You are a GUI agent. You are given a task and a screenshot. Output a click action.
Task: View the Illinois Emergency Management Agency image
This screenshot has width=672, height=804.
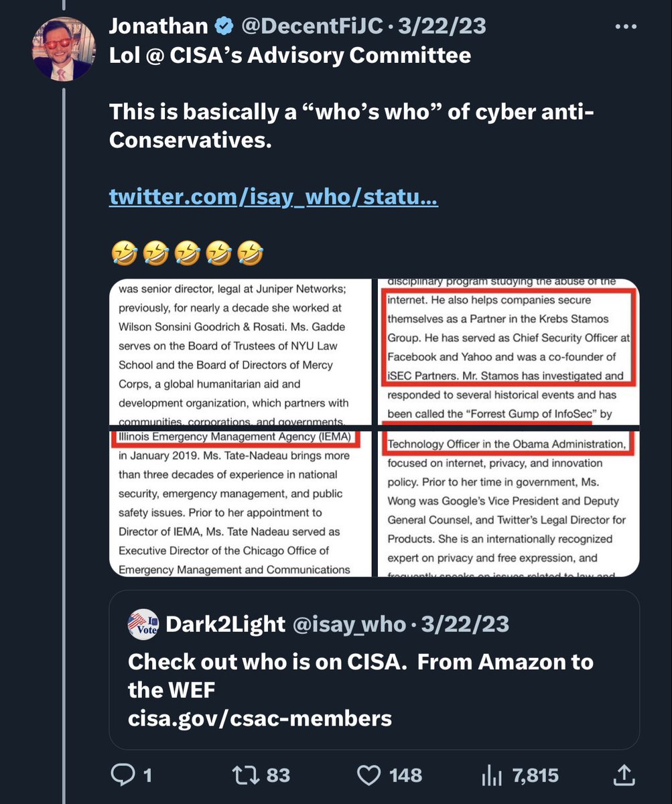click(240, 503)
